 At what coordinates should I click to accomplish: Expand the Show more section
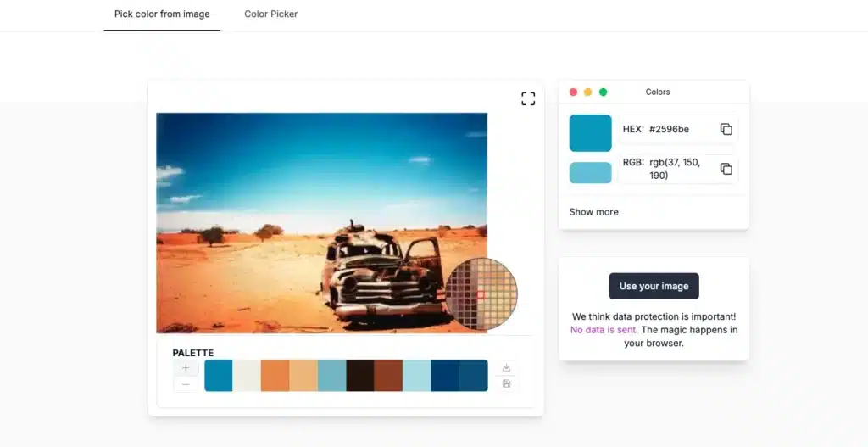click(593, 211)
